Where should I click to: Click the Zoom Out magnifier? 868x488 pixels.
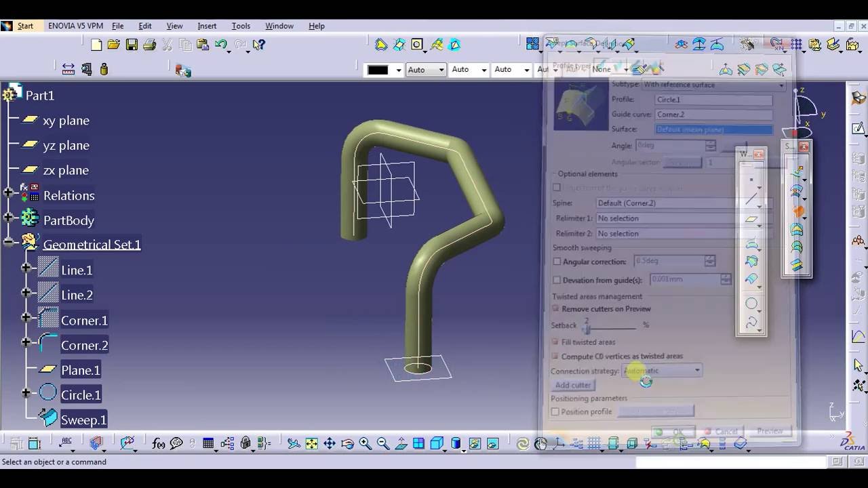coord(382,444)
